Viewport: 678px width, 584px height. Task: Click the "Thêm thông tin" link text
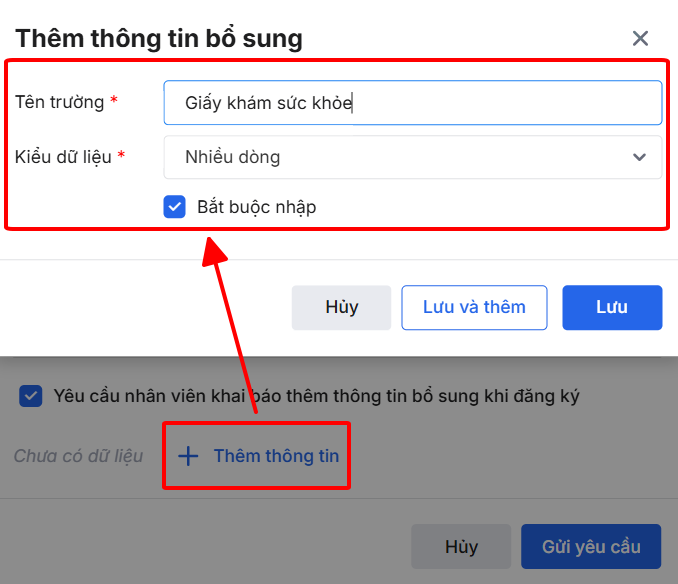(x=276, y=456)
